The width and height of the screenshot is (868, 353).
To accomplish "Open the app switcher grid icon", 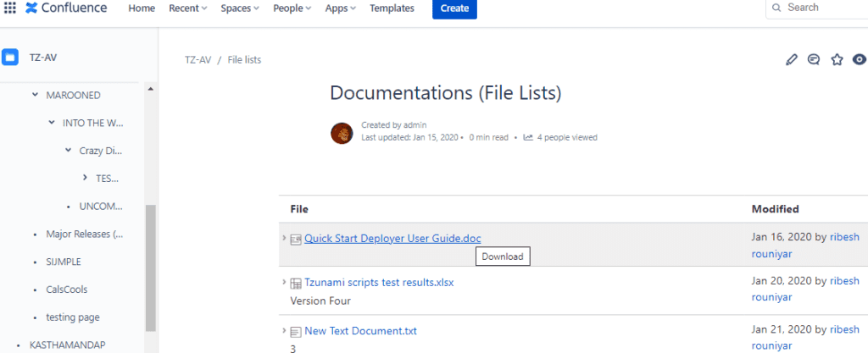I will (10, 8).
